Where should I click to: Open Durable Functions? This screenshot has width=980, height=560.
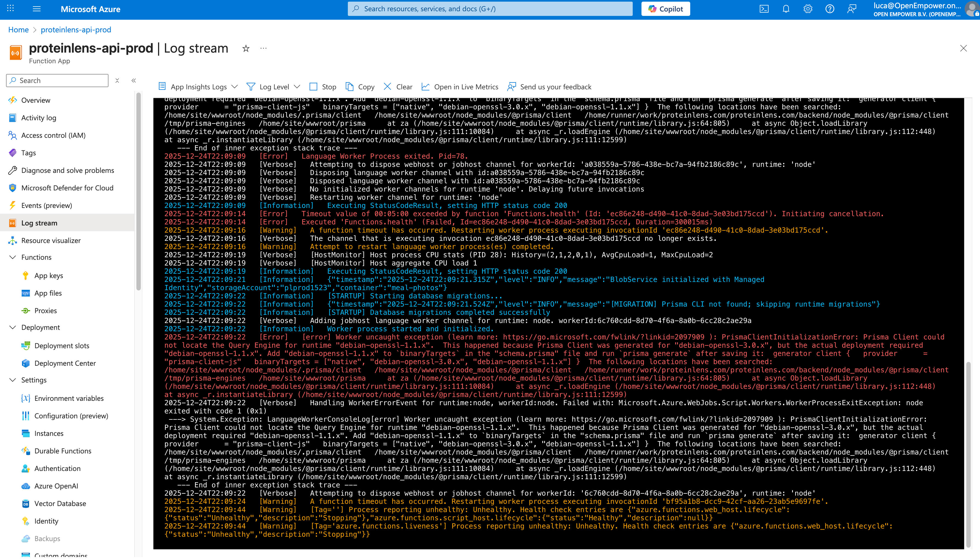coord(62,451)
